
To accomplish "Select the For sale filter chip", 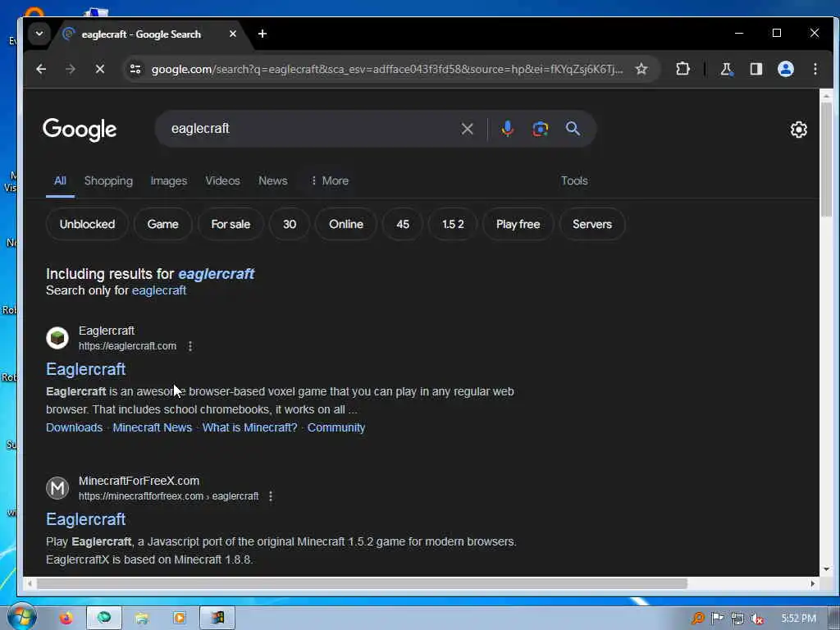I will click(231, 224).
